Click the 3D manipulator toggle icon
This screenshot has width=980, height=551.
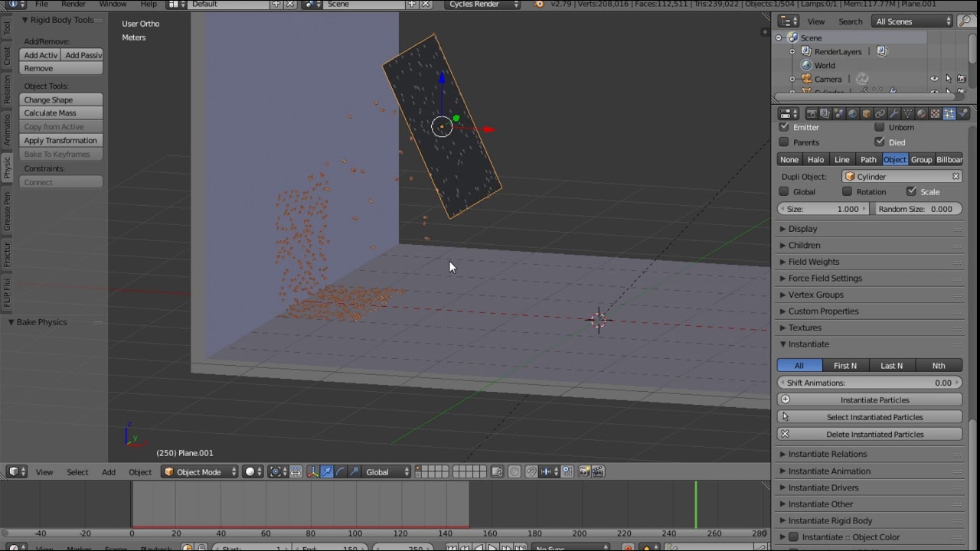[x=312, y=471]
